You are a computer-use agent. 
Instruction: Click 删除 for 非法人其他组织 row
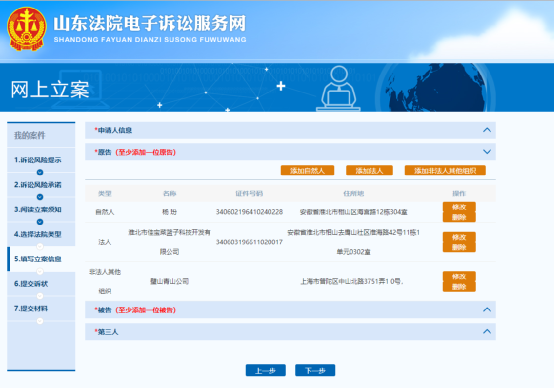click(459, 287)
